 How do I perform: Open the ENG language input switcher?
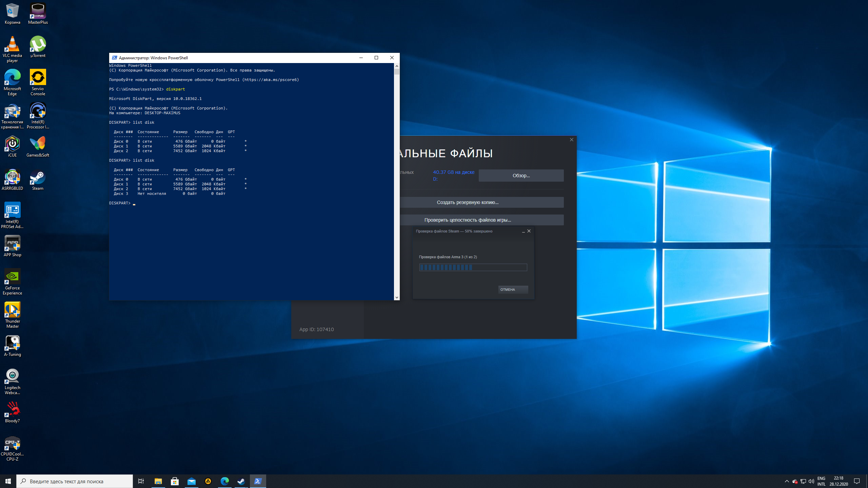point(821,481)
